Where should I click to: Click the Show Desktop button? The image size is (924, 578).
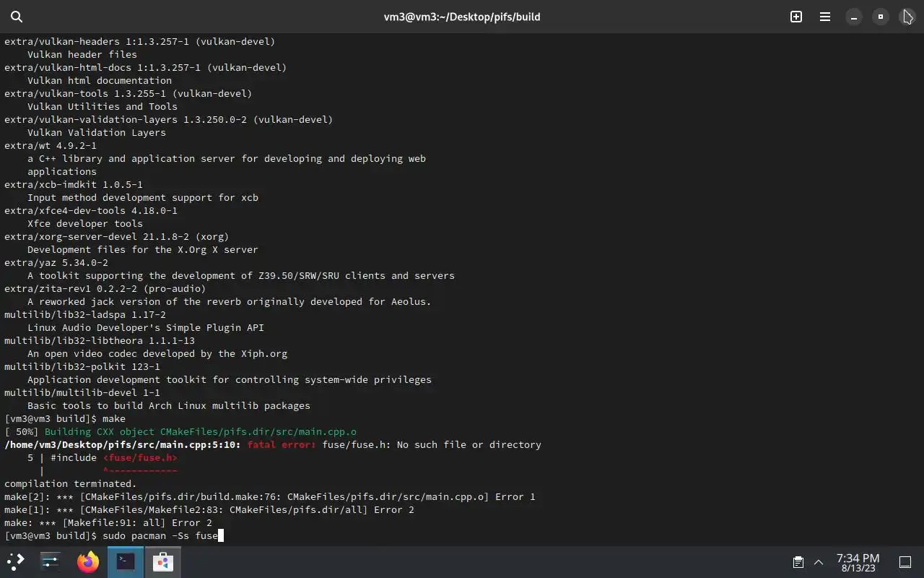click(x=905, y=562)
